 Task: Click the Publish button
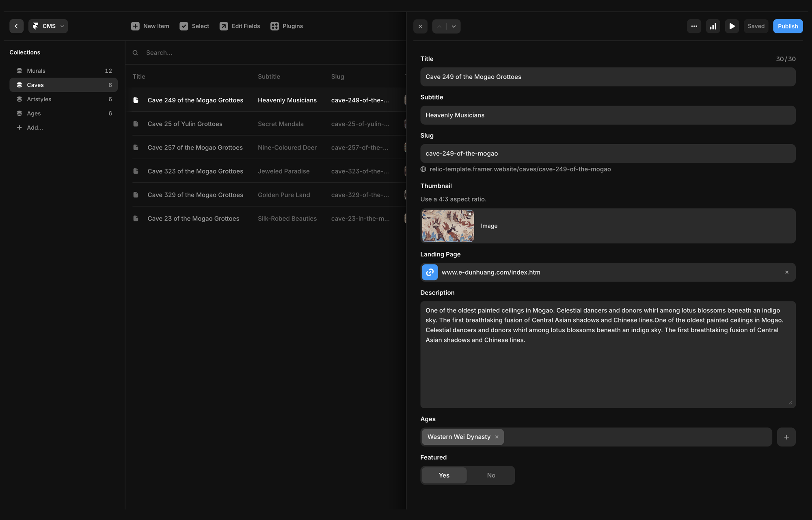[x=788, y=26]
